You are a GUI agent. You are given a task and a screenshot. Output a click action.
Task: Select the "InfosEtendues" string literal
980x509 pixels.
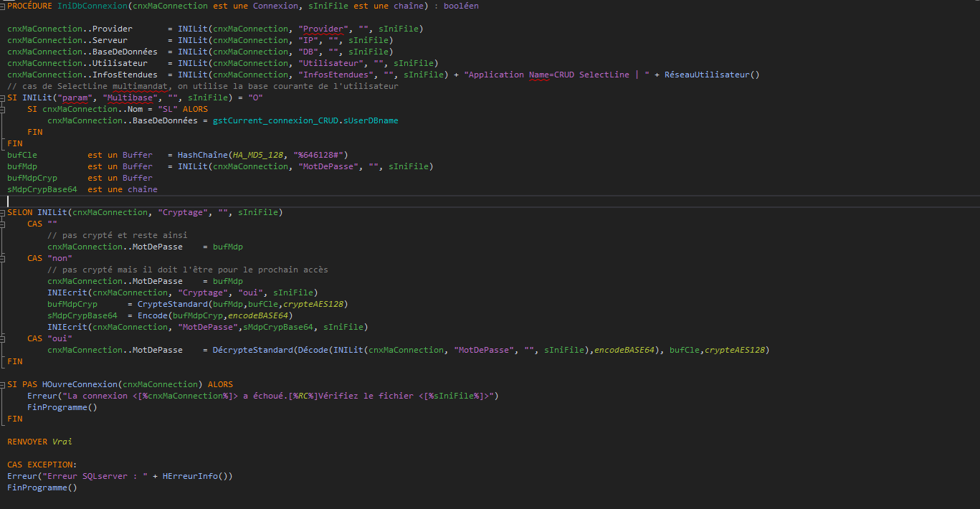point(335,75)
